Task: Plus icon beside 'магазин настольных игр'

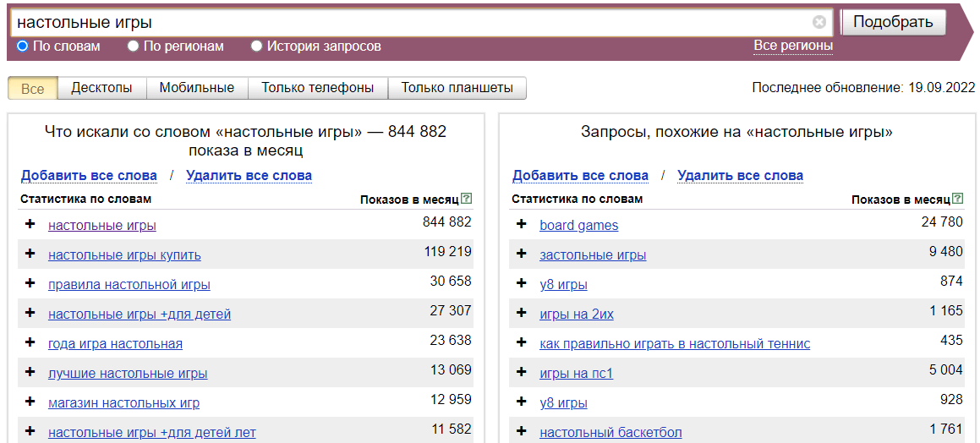Action: pyautogui.click(x=30, y=402)
